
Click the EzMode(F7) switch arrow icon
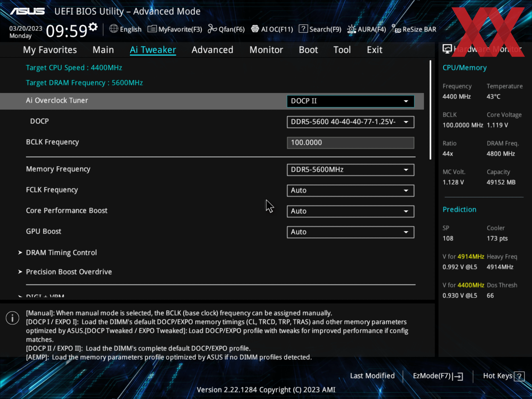pos(458,376)
